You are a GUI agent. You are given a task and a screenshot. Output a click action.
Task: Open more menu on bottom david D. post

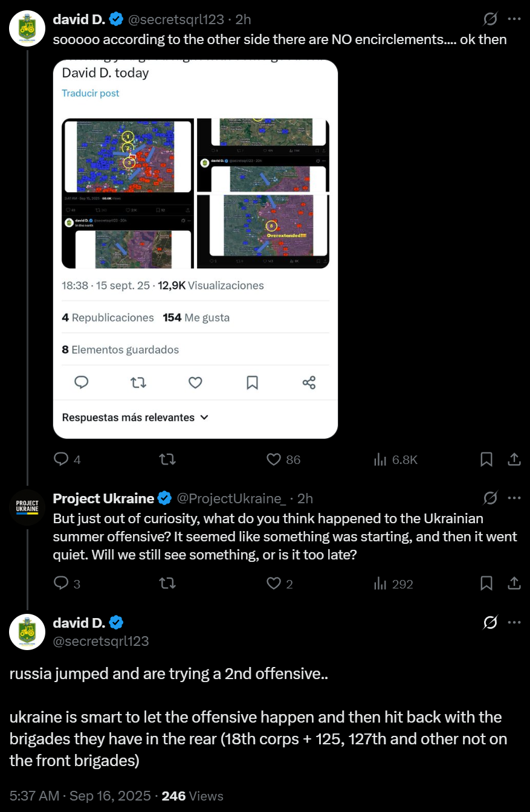[x=514, y=623]
